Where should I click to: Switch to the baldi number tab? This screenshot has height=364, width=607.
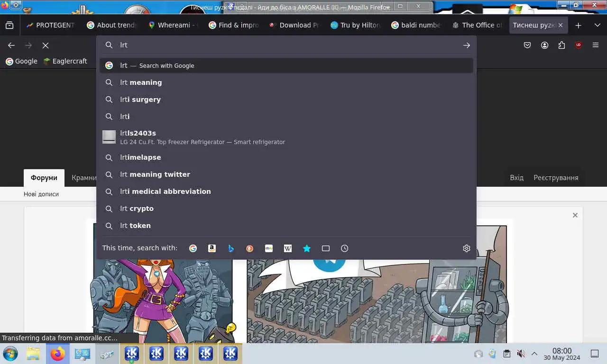(x=416, y=25)
